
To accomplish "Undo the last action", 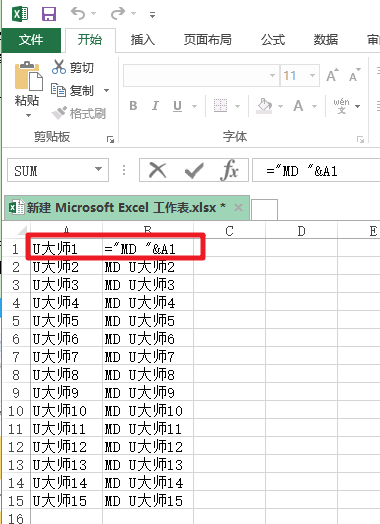I will [78, 14].
